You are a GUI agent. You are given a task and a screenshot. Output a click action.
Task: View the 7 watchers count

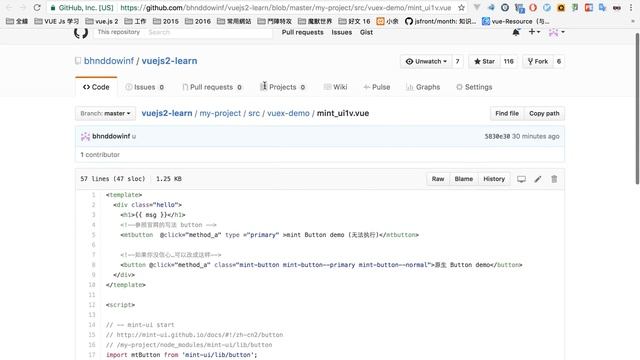tap(458, 61)
